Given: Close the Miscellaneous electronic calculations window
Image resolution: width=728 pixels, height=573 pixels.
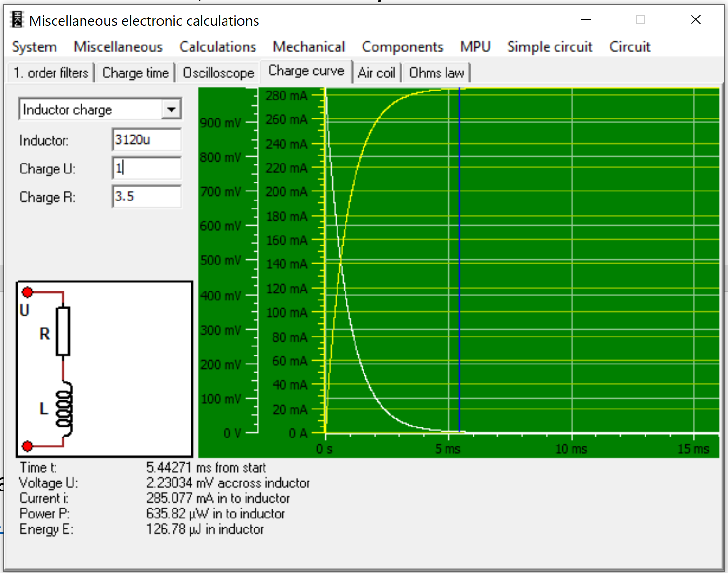Looking at the screenshot, I should point(696,20).
